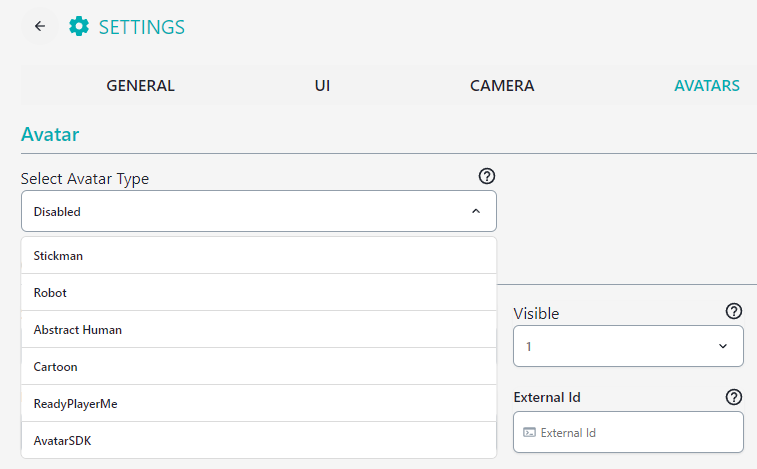Open help icon beside External Id
The image size is (757, 469).
[x=734, y=397]
